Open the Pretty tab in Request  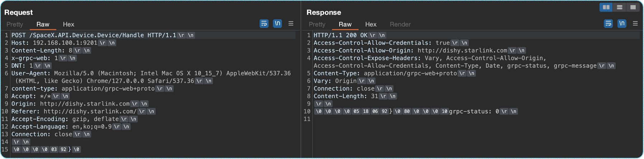point(15,24)
